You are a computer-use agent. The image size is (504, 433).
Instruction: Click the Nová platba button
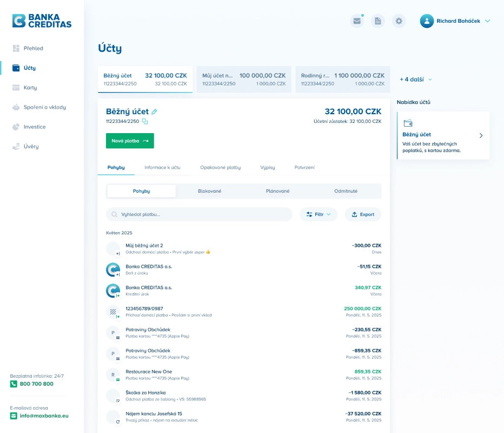130,141
